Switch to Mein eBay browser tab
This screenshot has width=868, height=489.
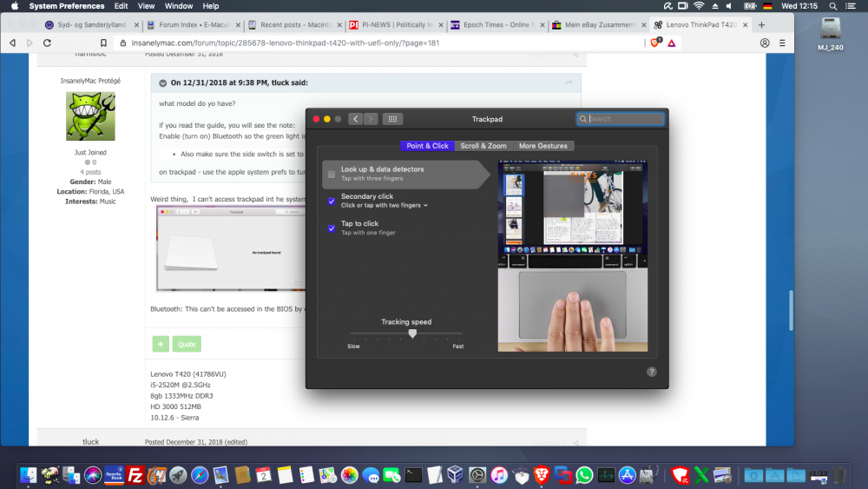(599, 25)
